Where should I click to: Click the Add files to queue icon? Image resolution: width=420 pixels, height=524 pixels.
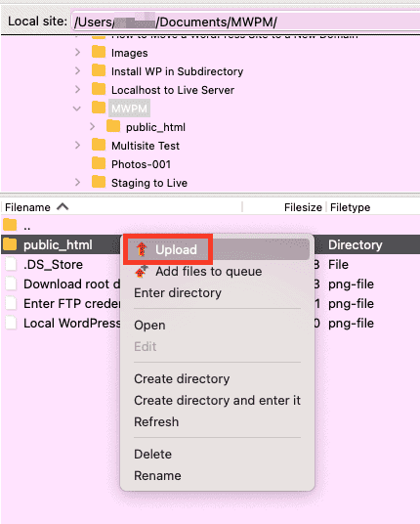coord(142,271)
